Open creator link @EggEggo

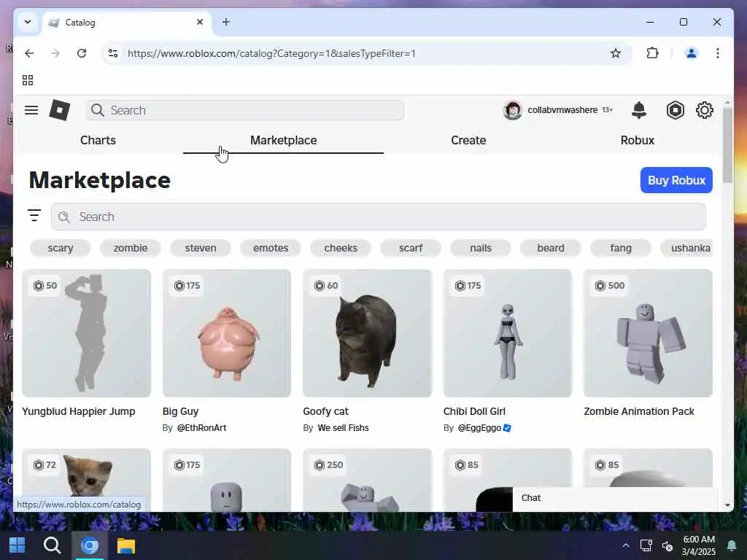[479, 428]
